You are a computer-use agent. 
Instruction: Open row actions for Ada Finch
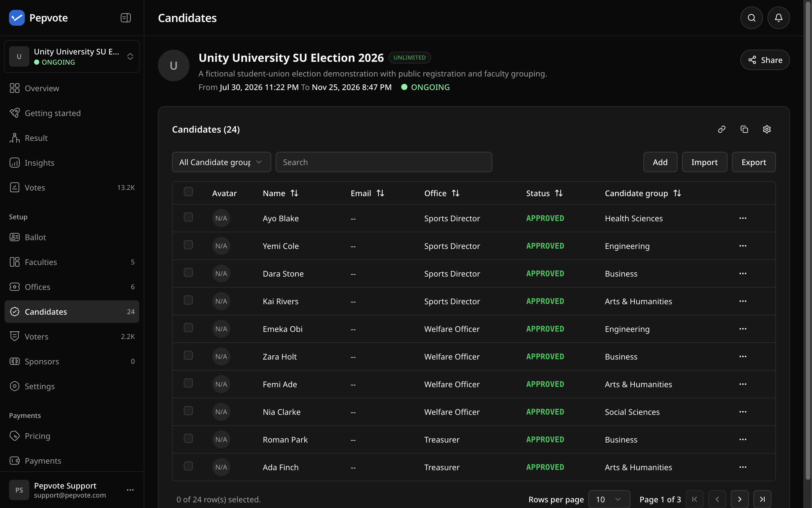click(x=743, y=467)
